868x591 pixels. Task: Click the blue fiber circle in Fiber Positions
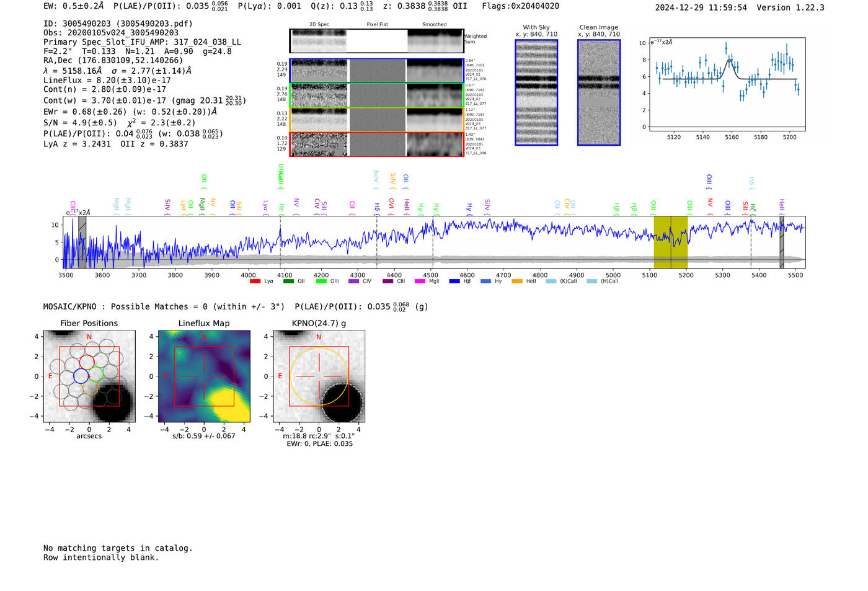81,376
